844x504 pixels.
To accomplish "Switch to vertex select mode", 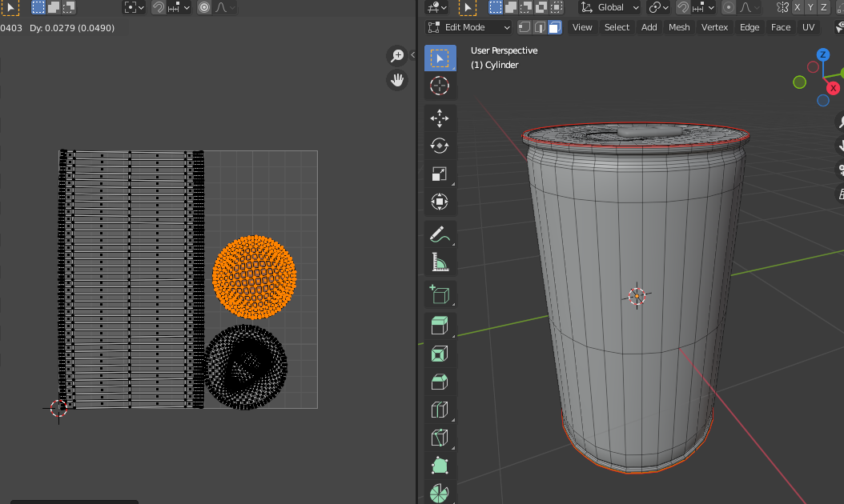I will [x=524, y=27].
